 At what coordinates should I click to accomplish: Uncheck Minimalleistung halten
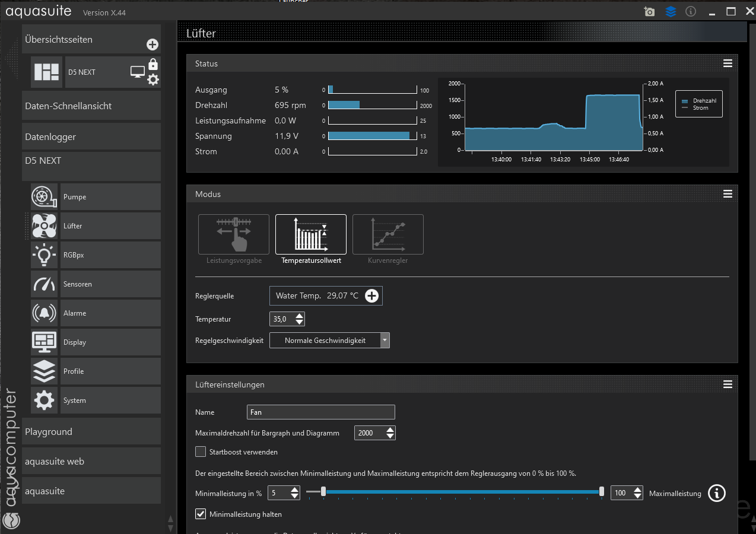point(201,514)
